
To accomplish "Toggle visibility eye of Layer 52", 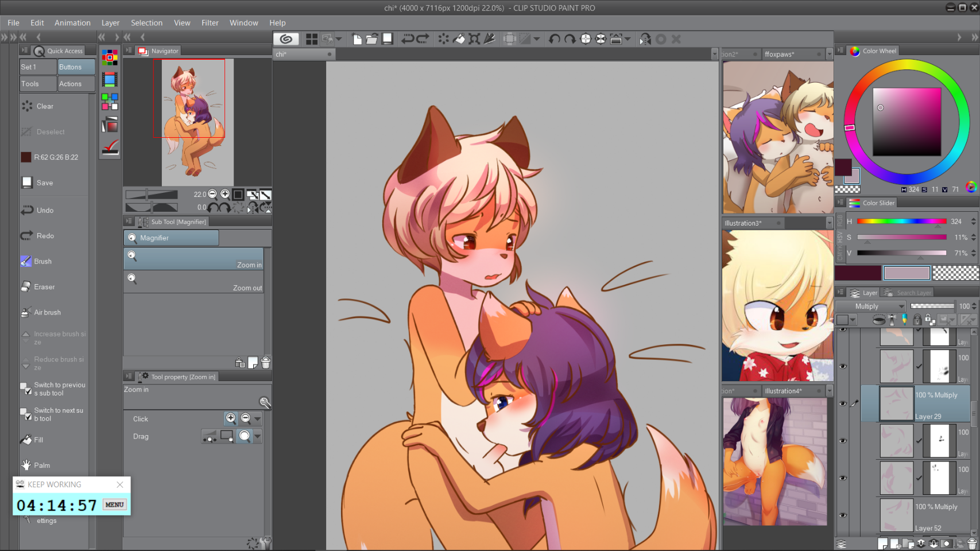I will tap(843, 515).
